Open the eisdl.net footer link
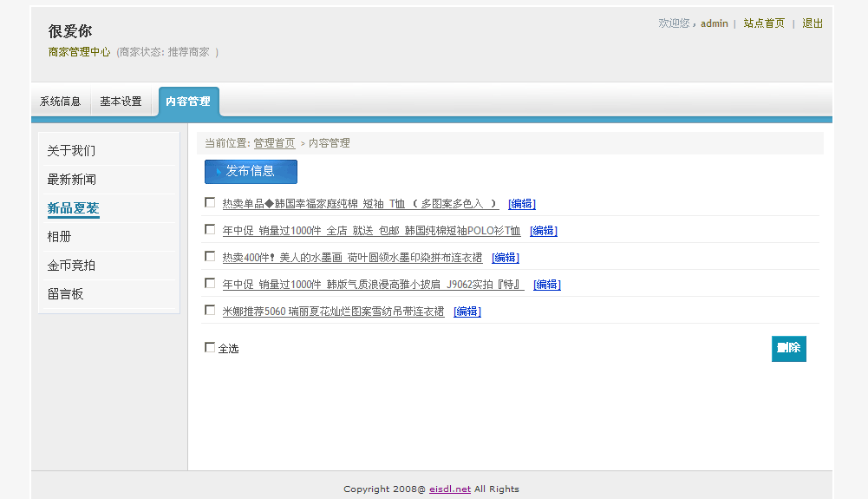This screenshot has height=499, width=868. [450, 489]
